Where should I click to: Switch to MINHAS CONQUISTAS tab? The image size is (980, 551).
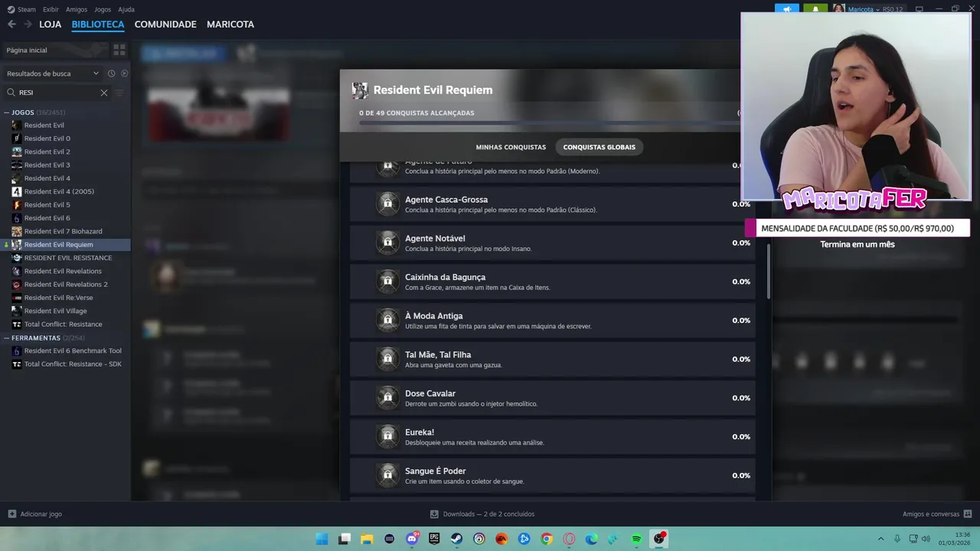click(511, 147)
